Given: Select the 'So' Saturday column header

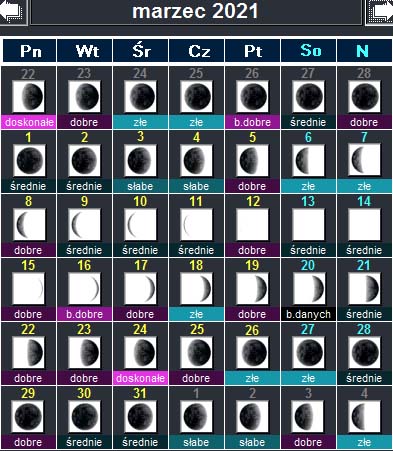Looking at the screenshot, I should click(309, 51).
